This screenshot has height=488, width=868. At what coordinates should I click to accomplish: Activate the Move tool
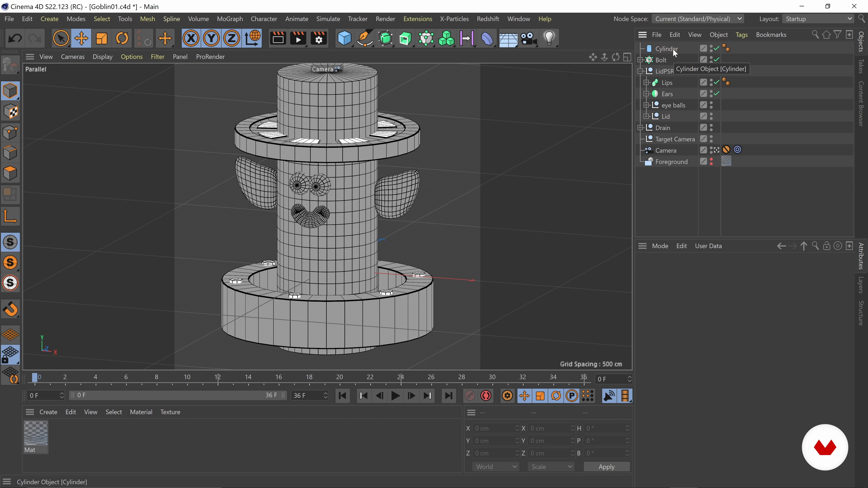point(81,38)
